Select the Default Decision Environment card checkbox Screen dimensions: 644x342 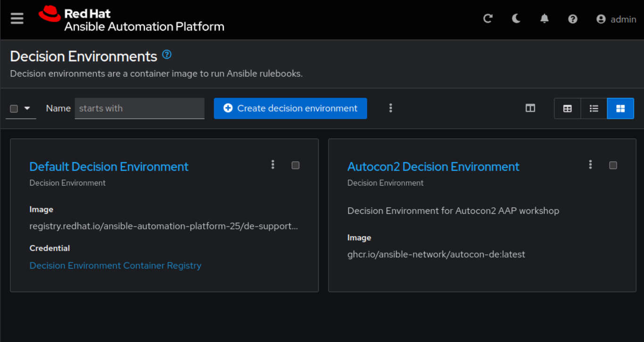click(296, 165)
